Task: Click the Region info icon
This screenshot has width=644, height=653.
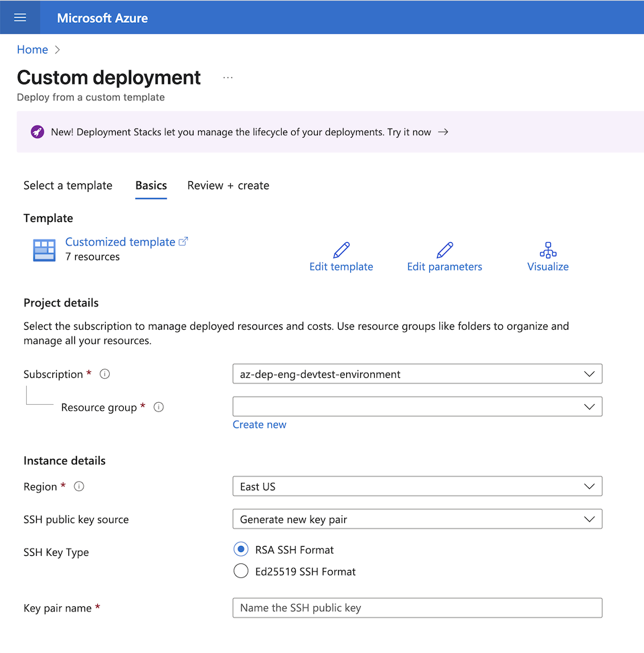Action: pos(79,486)
